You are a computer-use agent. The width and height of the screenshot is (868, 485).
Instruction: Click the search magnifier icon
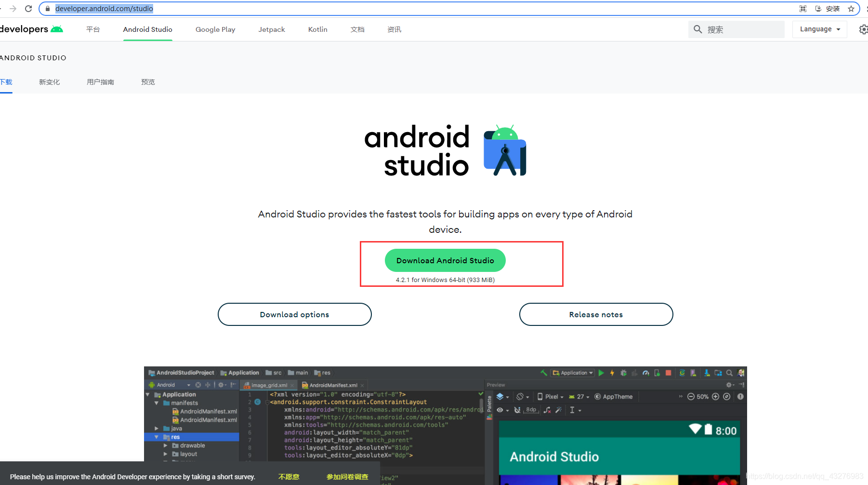pos(697,29)
